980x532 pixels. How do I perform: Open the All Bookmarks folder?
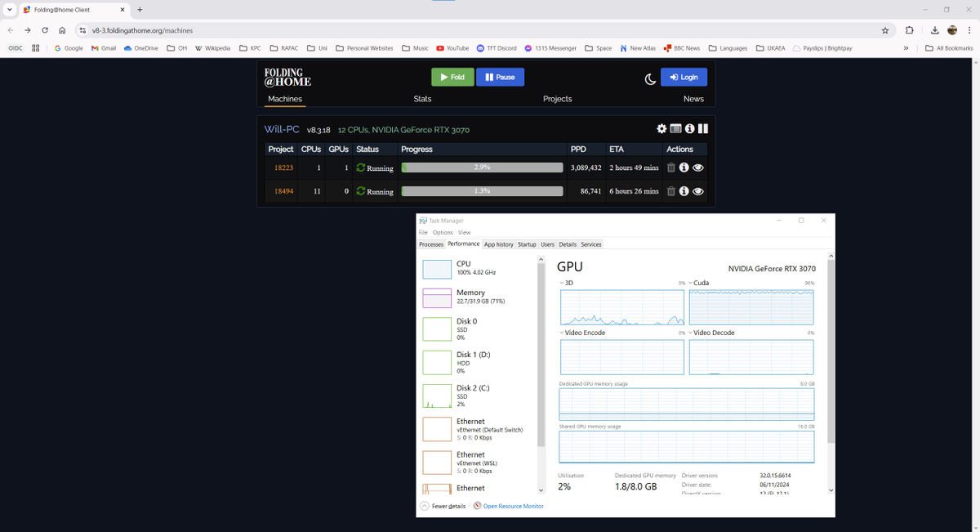point(949,48)
